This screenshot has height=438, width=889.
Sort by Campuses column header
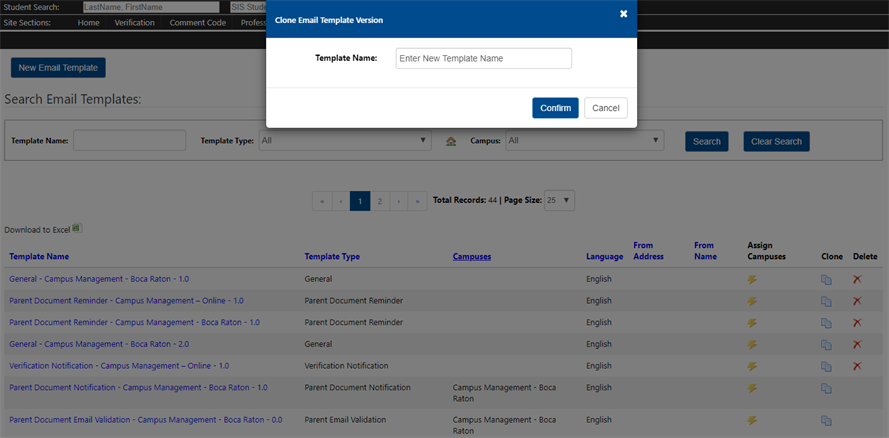[x=472, y=256]
